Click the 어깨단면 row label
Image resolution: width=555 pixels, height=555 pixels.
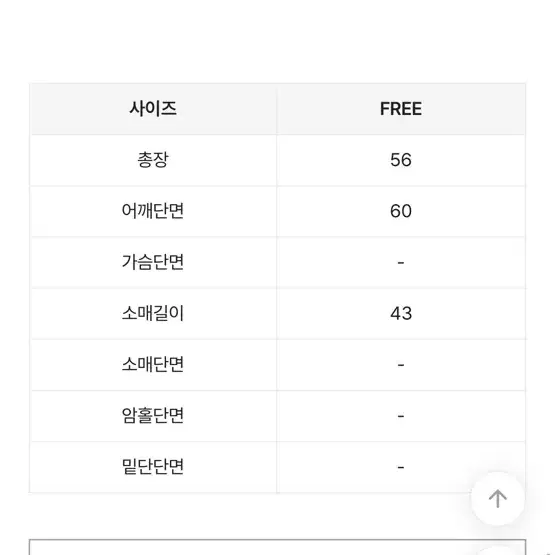(x=153, y=211)
